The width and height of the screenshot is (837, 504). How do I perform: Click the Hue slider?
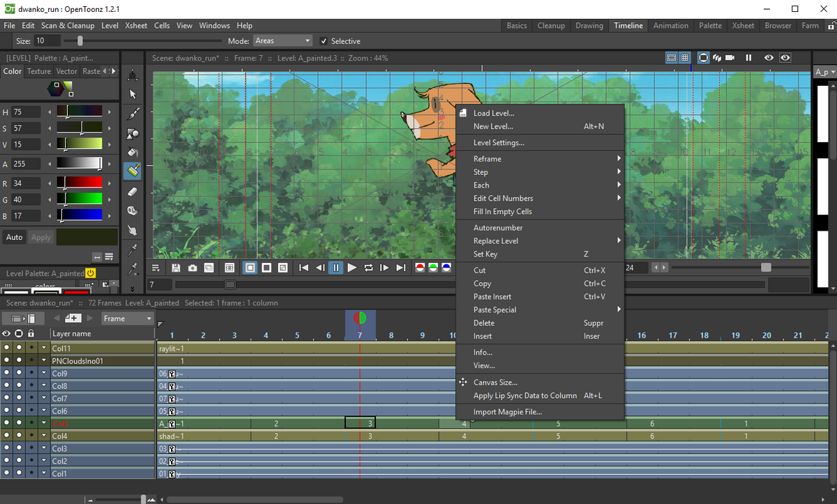(80, 112)
